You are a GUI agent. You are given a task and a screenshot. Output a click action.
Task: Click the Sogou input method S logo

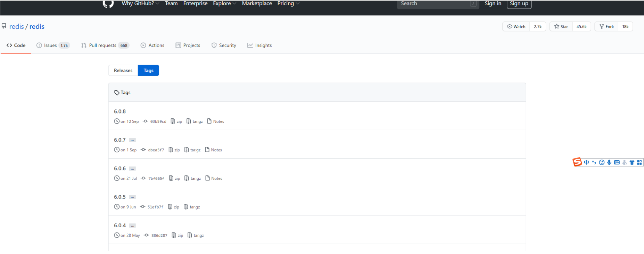pos(577,162)
